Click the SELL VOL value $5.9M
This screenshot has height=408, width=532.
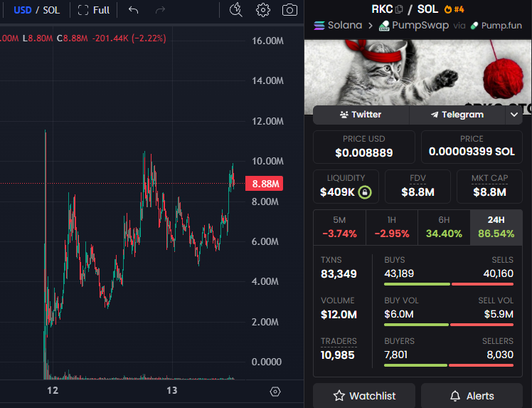[499, 314]
